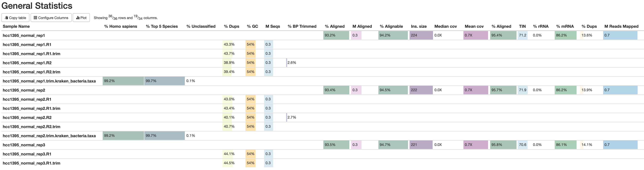
Task: Select the hcc1395_normal_rep1 sample name
Action: pos(24,36)
